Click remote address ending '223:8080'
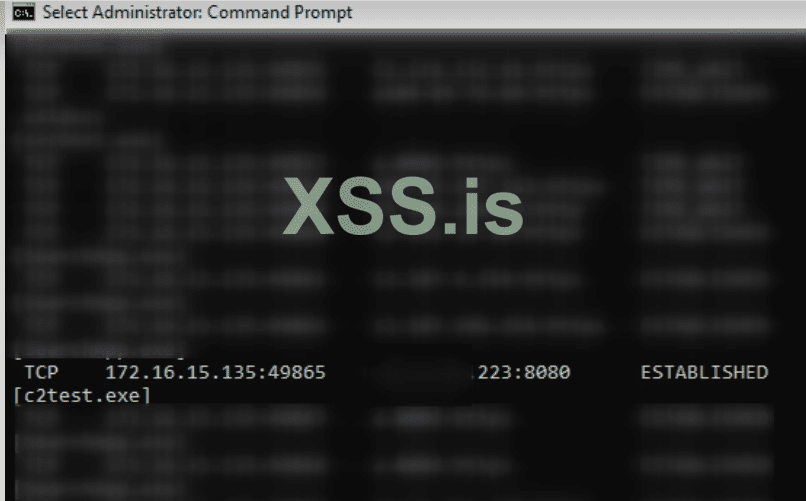 point(523,372)
